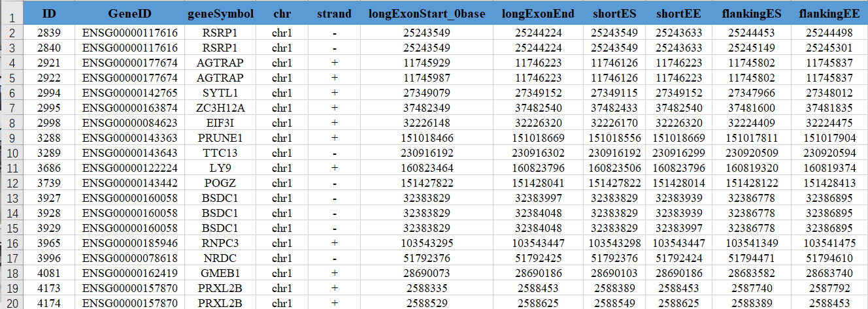Viewport: 868px width, 309px height.
Task: Click ID cell 2921
Action: point(48,63)
